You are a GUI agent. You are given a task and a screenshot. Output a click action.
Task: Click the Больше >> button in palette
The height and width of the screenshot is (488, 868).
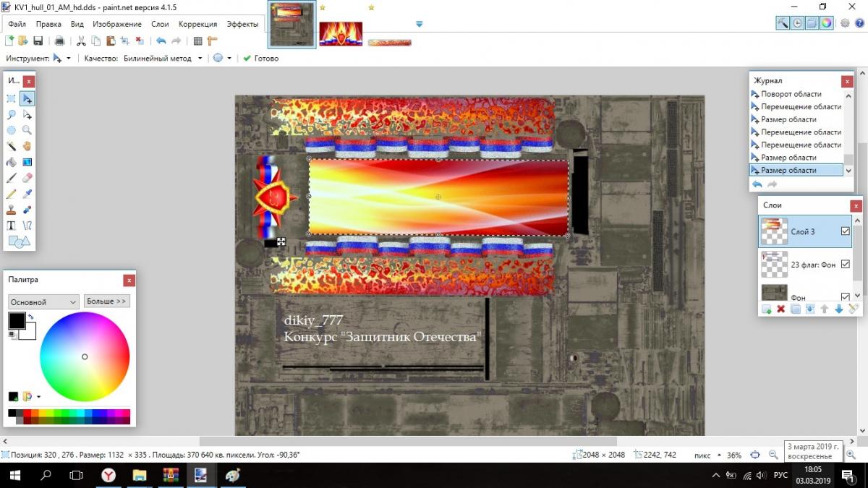tap(107, 301)
